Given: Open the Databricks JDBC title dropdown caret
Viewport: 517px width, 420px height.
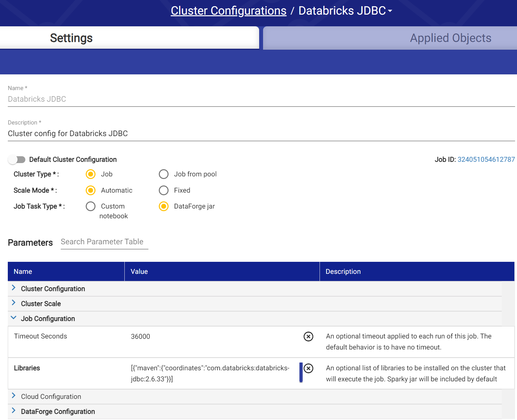Looking at the screenshot, I should point(390,11).
